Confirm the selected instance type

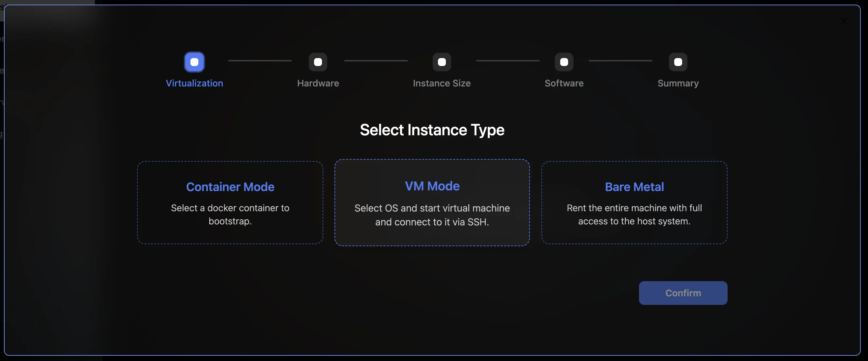(683, 293)
